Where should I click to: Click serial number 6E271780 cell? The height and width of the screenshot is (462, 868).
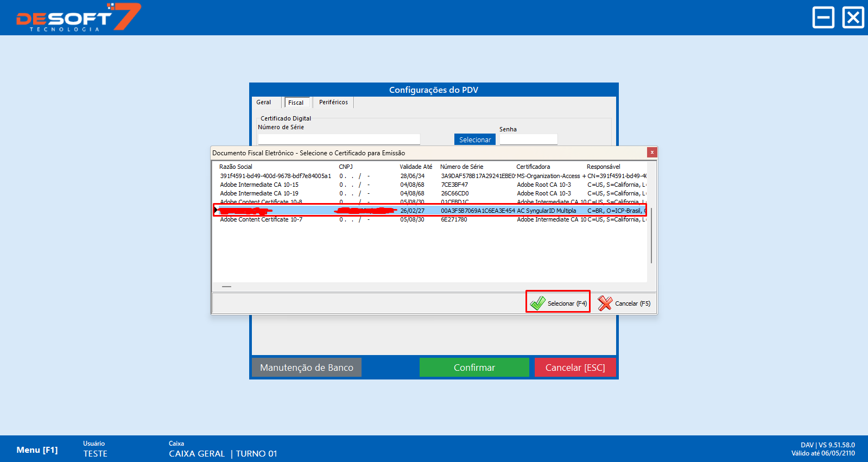(454, 219)
